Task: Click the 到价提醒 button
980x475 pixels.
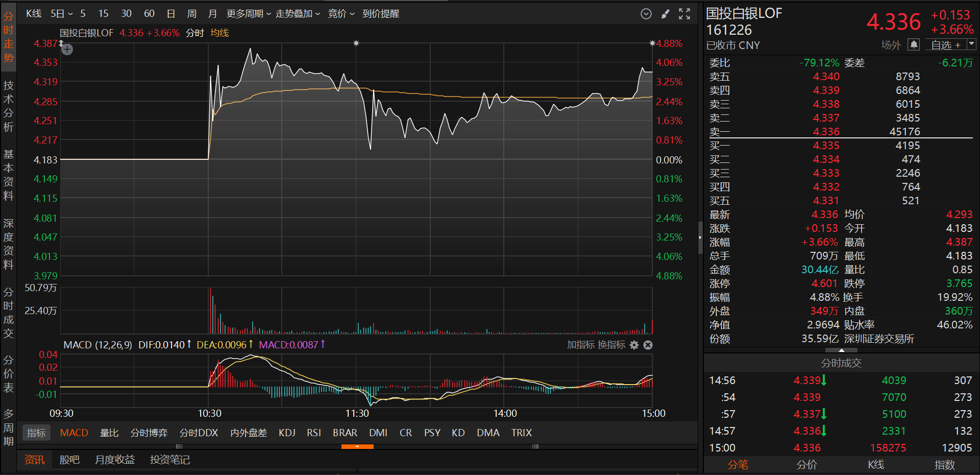Action: pyautogui.click(x=381, y=14)
